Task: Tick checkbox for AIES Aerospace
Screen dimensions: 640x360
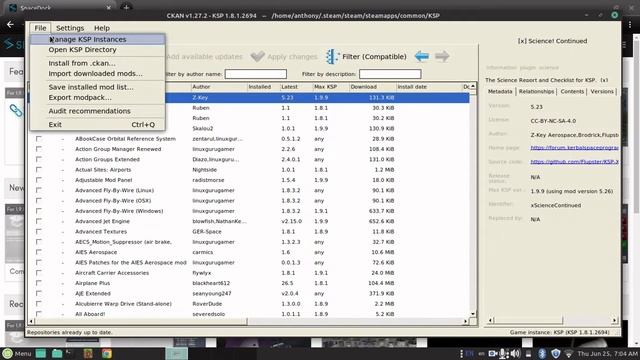Action: 39,252
